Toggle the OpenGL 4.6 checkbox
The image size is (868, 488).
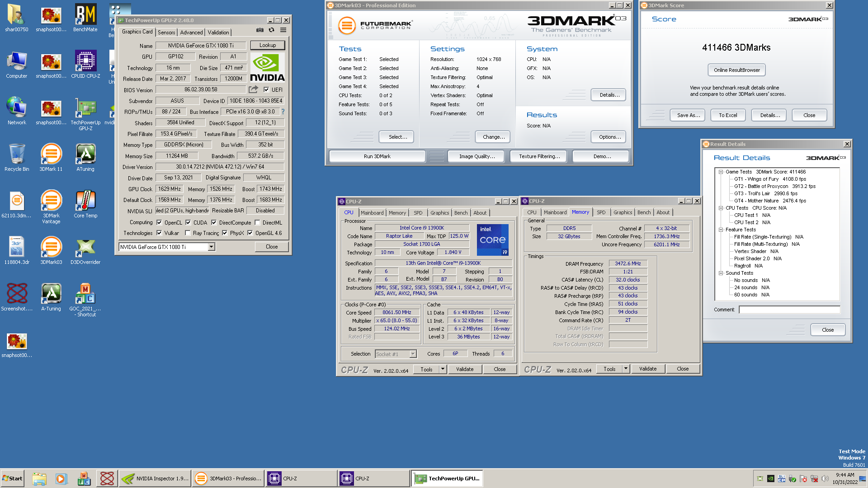(250, 233)
